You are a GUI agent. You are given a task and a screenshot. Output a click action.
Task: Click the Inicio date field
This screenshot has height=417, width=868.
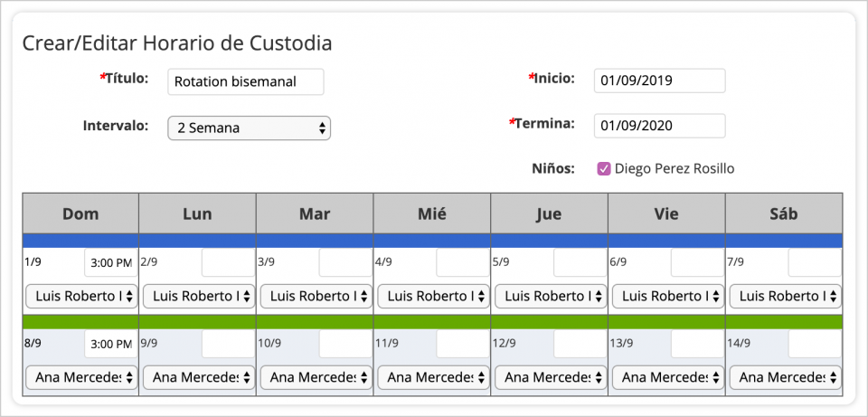tap(659, 81)
